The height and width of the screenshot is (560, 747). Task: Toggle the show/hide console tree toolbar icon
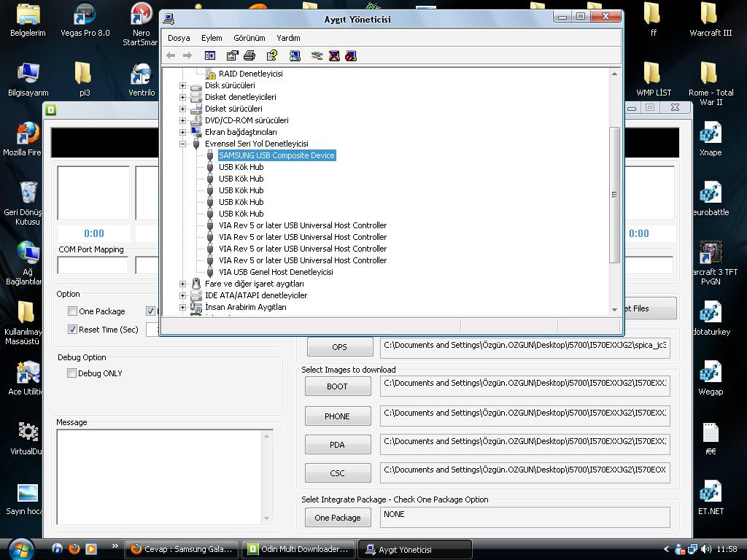[x=209, y=55]
